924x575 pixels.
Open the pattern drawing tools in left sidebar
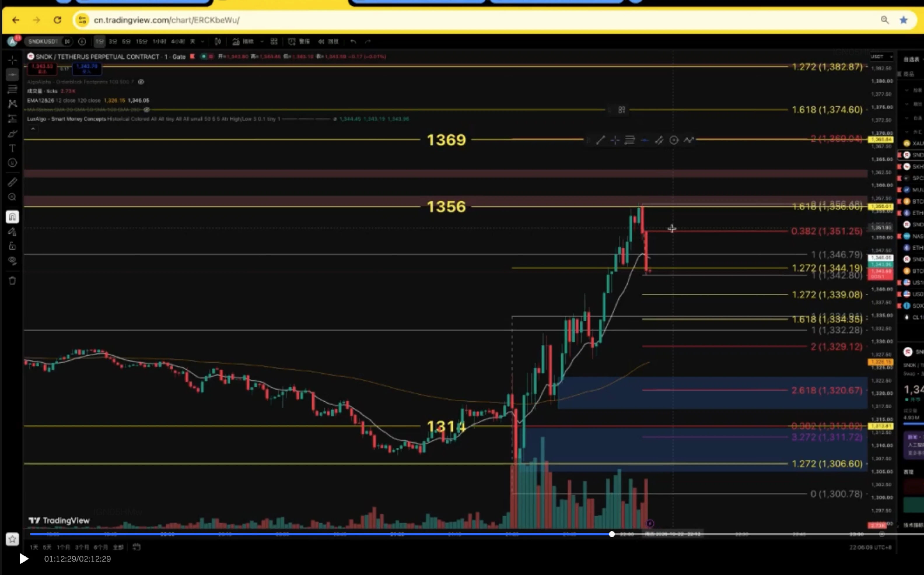pos(12,104)
